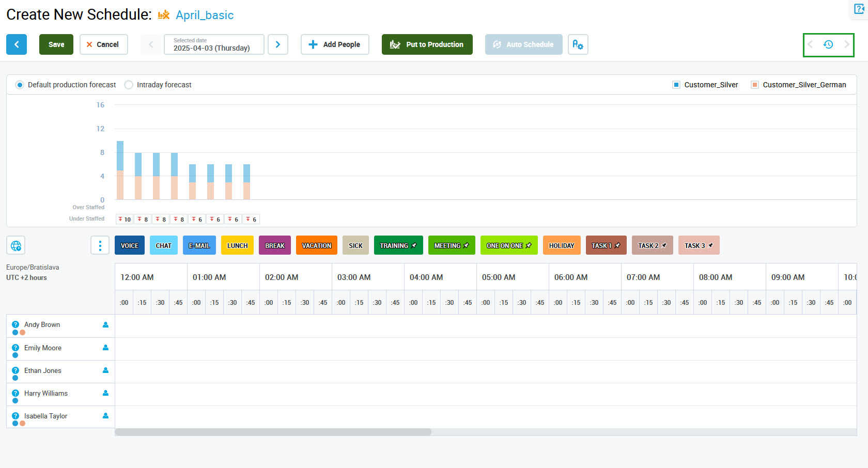Select Default production forecast radio

(x=20, y=85)
